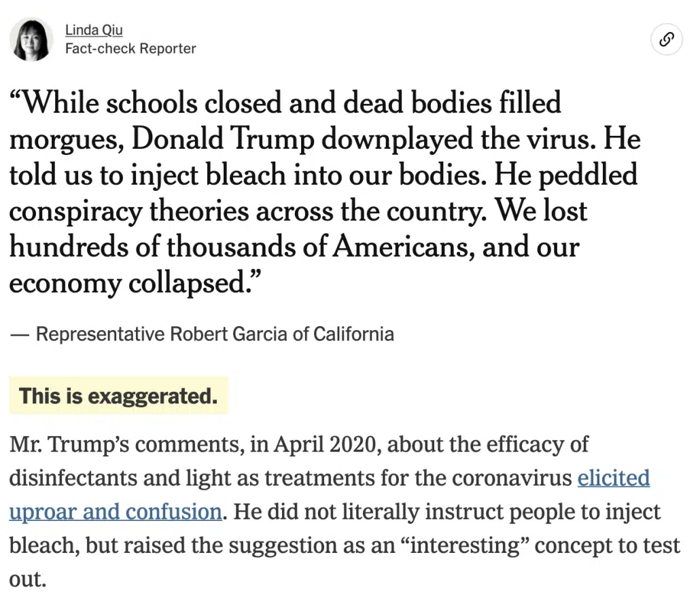Click 'Mr. Trump's comments' at paragraph start
Image resolution: width=700 pixels, height=595 pixels.
(127, 444)
